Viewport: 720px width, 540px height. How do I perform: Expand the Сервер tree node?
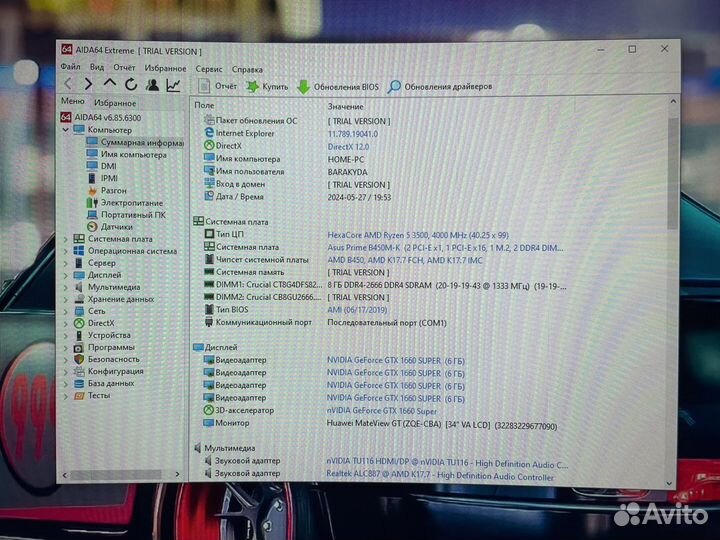(x=65, y=264)
